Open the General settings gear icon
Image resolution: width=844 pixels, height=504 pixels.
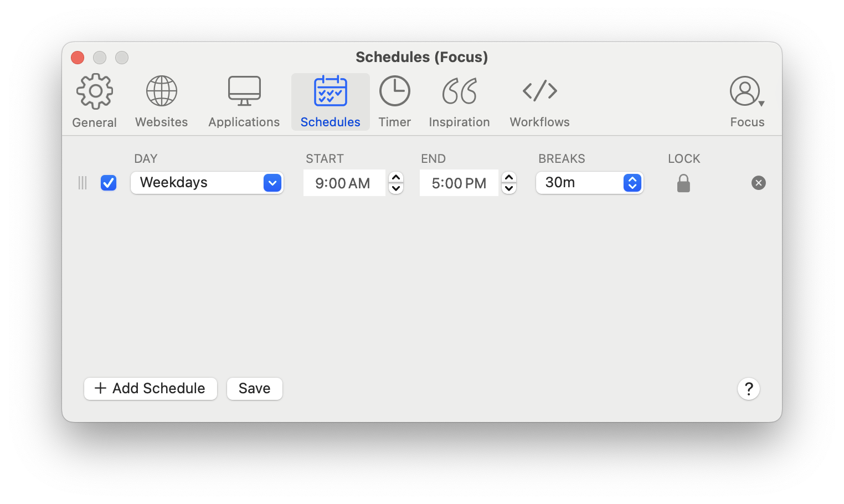95,92
